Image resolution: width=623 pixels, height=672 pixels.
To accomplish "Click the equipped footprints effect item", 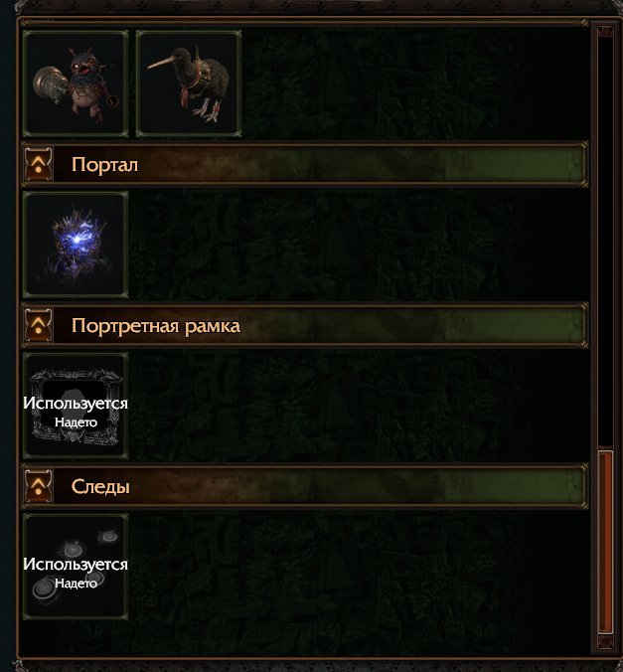I will 76,567.
